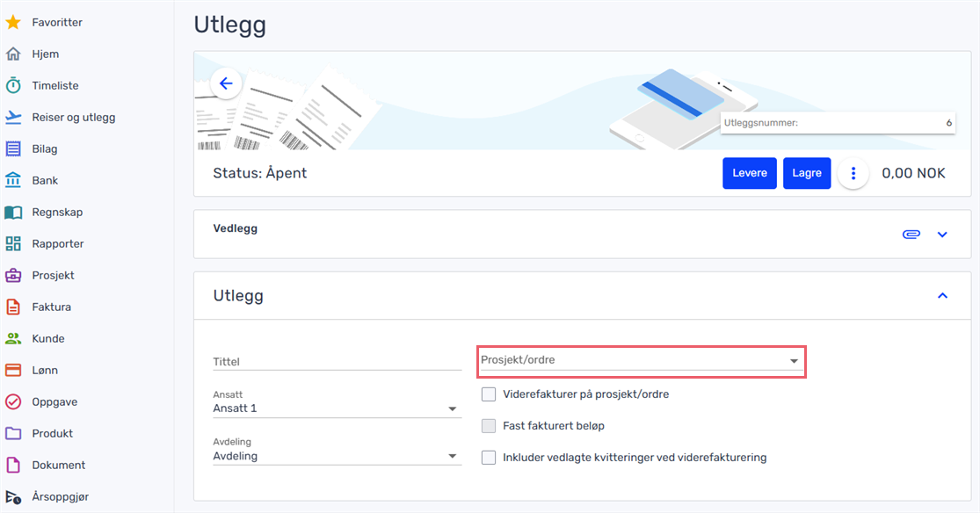This screenshot has height=513, width=980.
Task: Click the Lagre button
Action: click(x=807, y=173)
